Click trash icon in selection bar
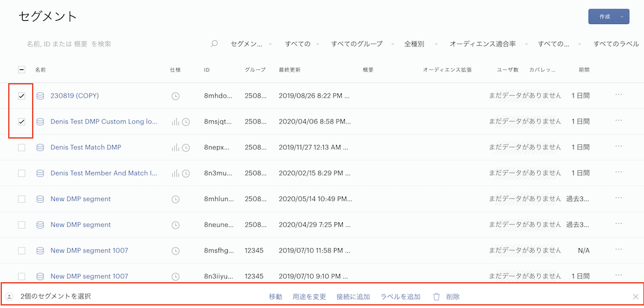The width and height of the screenshot is (644, 308). (436, 297)
